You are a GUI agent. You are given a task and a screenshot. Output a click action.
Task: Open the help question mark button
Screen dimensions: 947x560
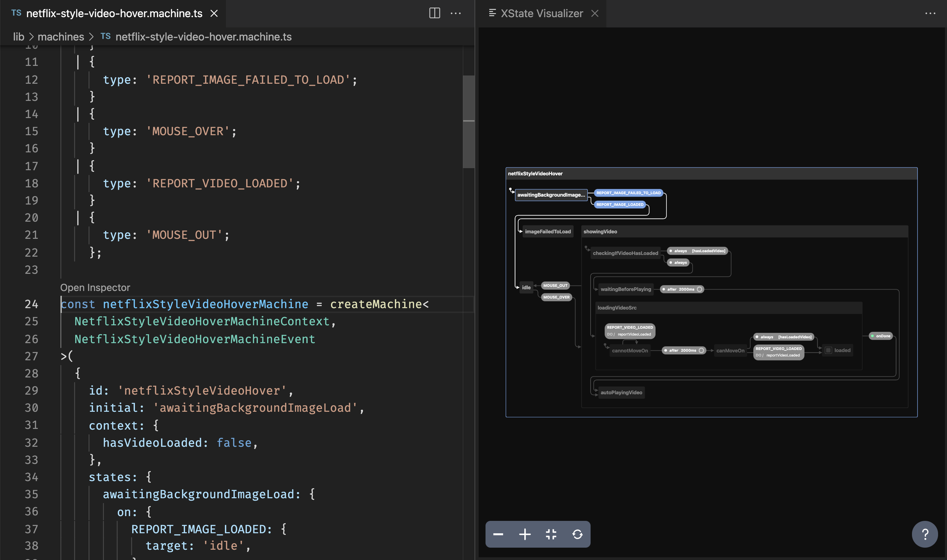tap(924, 534)
